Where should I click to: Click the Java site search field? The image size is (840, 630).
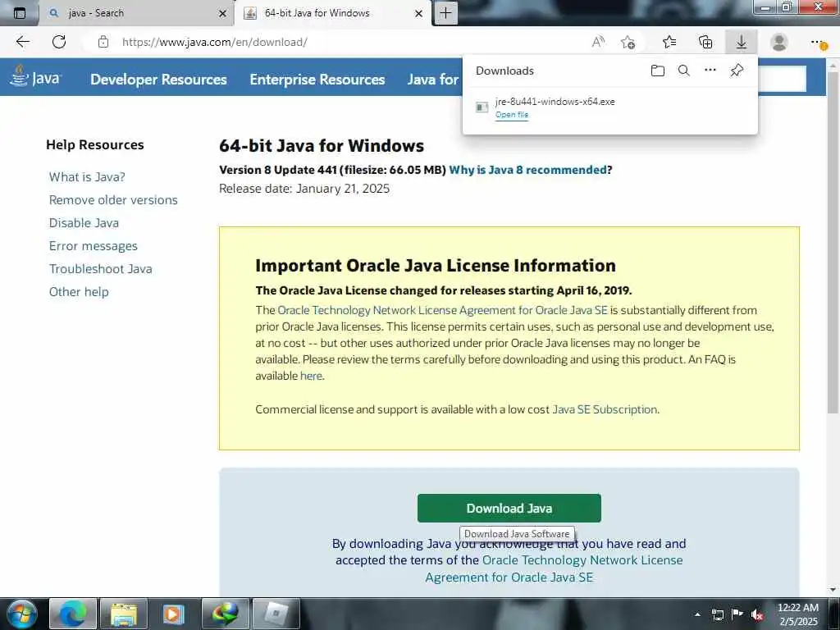782,79
